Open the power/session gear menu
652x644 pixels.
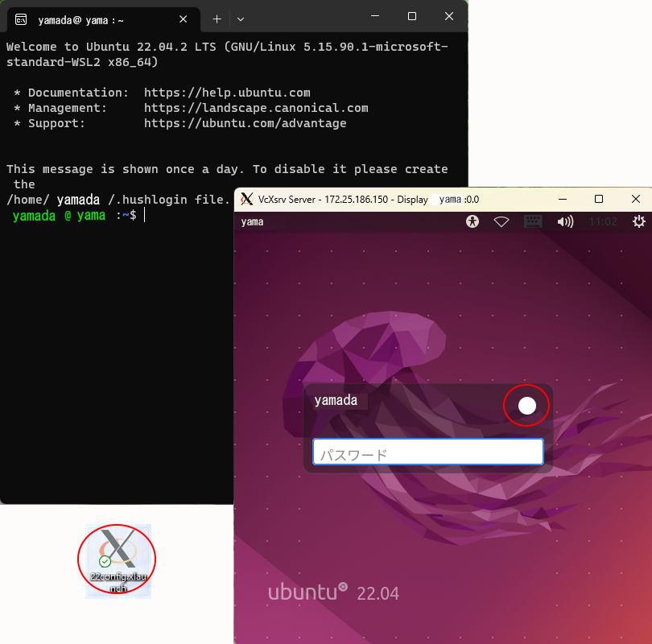point(638,221)
